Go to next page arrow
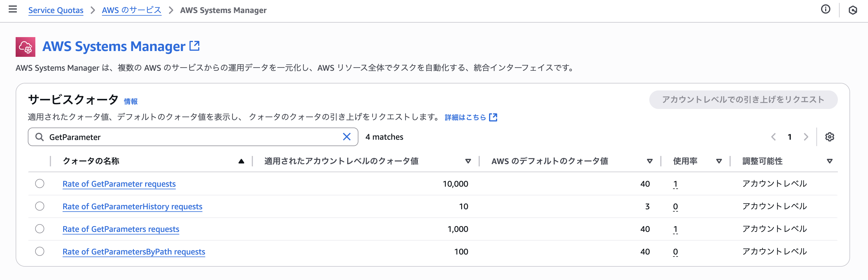The width and height of the screenshot is (868, 280). [806, 137]
